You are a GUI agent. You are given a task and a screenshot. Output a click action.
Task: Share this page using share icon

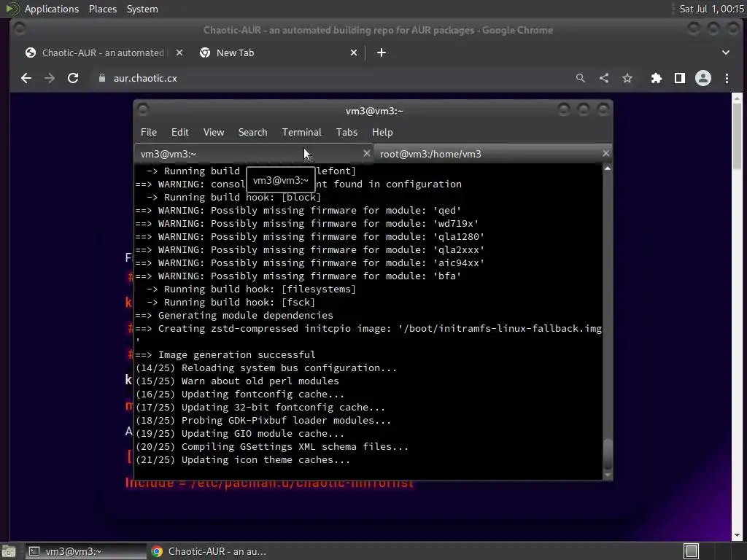603,78
